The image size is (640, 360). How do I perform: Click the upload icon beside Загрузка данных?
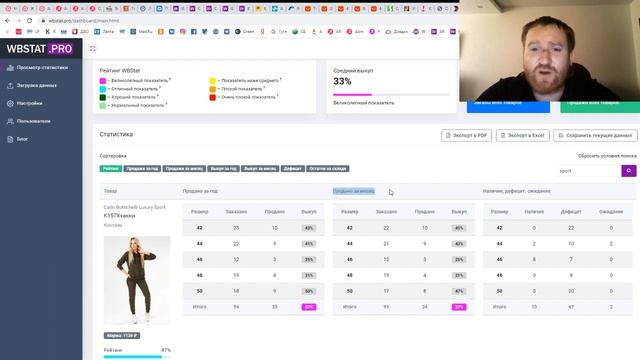click(10, 86)
